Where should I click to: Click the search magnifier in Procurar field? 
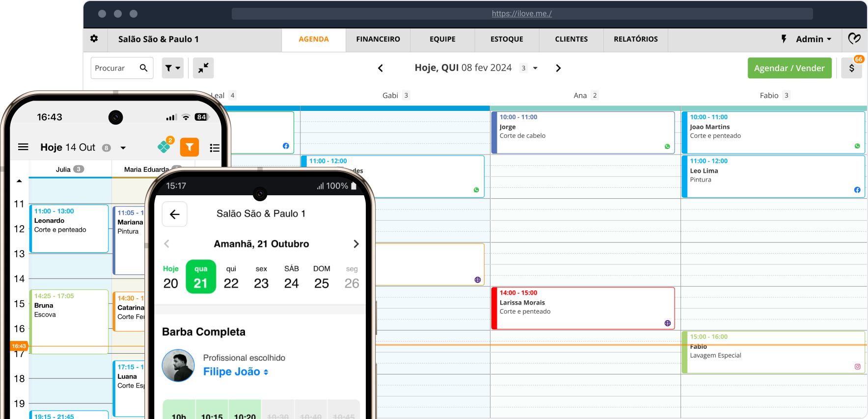point(143,68)
